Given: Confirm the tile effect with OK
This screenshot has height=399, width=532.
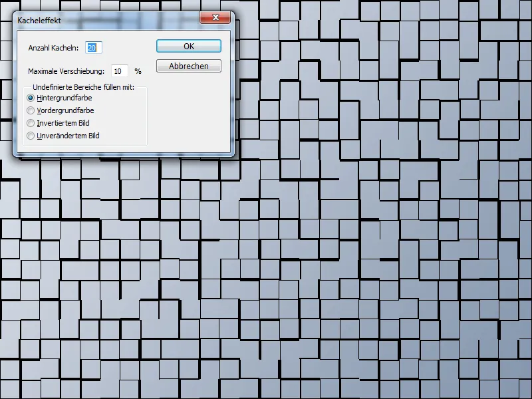Looking at the screenshot, I should click(x=189, y=46).
